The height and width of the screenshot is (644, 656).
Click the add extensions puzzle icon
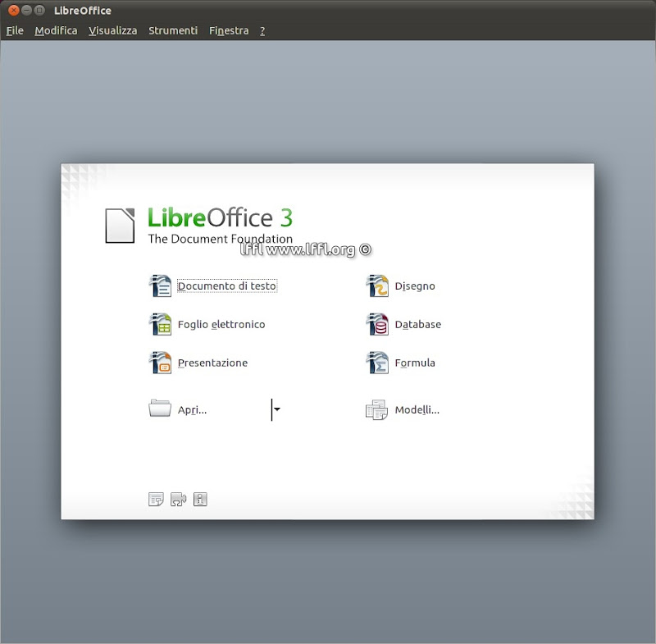click(178, 500)
